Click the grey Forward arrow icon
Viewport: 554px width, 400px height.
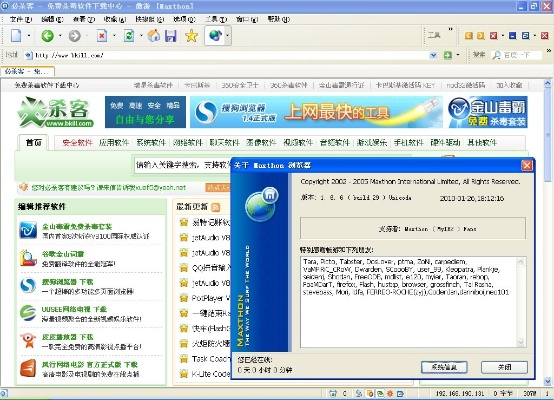point(75,36)
